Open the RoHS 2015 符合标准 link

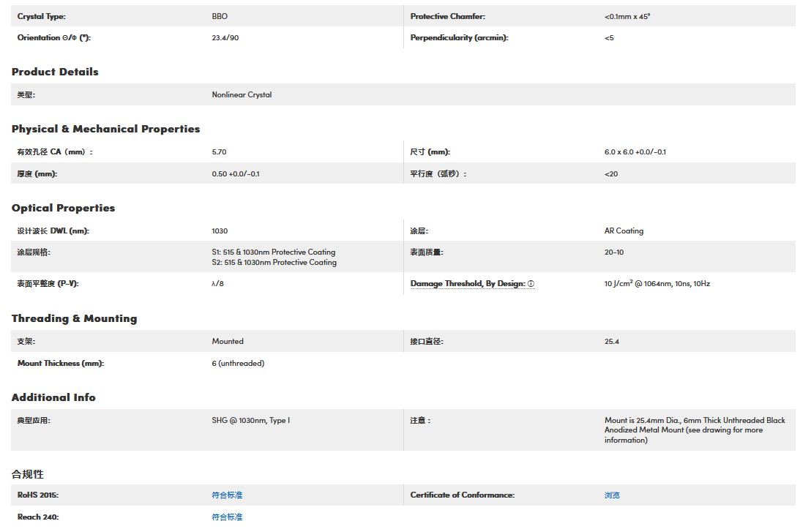[x=227, y=495]
